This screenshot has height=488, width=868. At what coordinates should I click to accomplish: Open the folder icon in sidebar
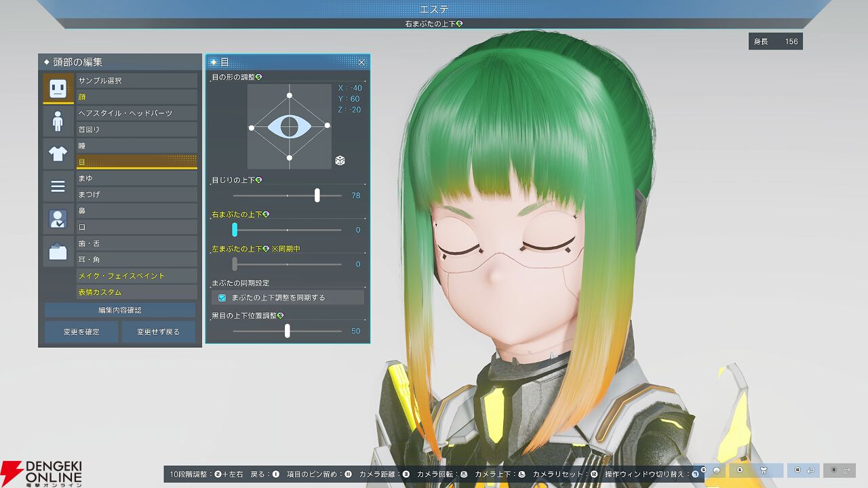58,252
